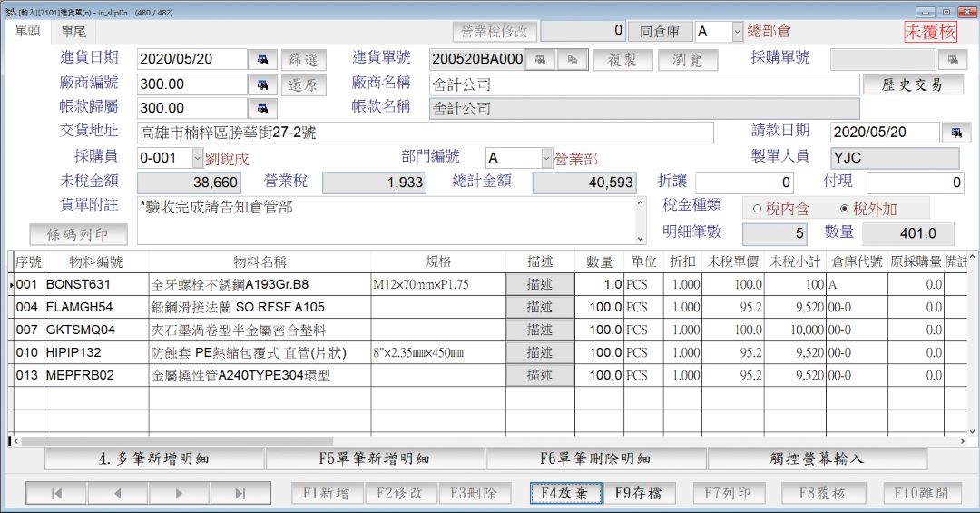This screenshot has height=513, width=980.
Task: Click 篩選 filter button
Action: point(303,59)
